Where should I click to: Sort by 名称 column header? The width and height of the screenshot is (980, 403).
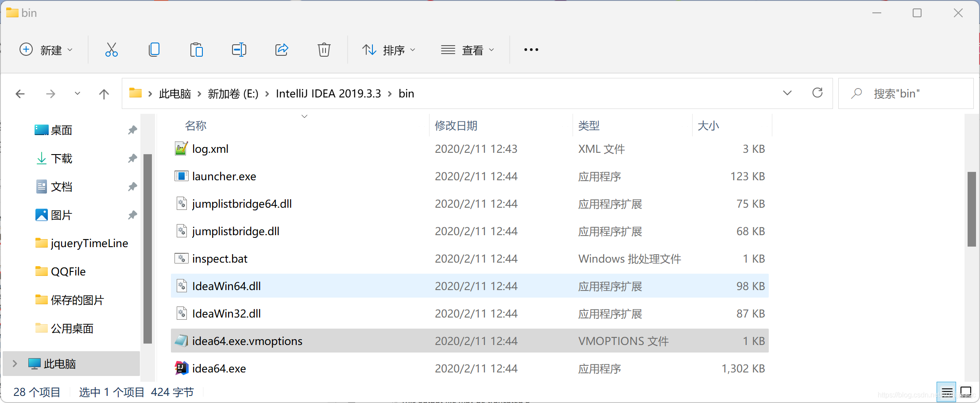(x=196, y=125)
